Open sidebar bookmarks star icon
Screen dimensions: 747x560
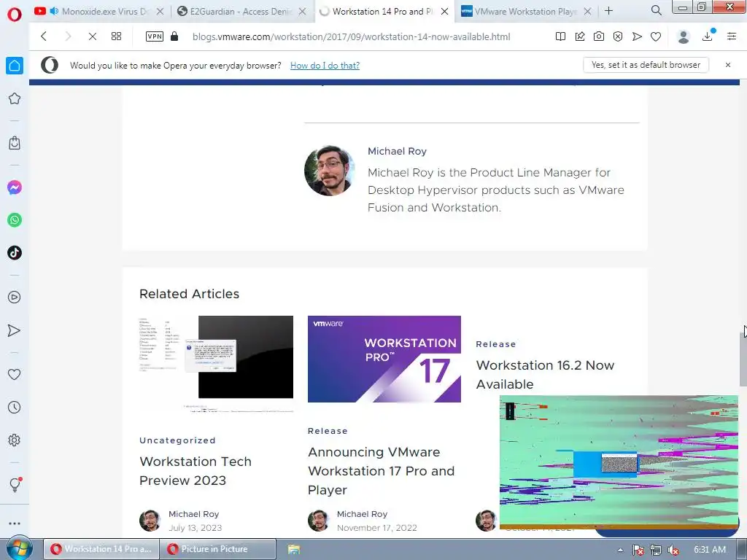(x=15, y=98)
